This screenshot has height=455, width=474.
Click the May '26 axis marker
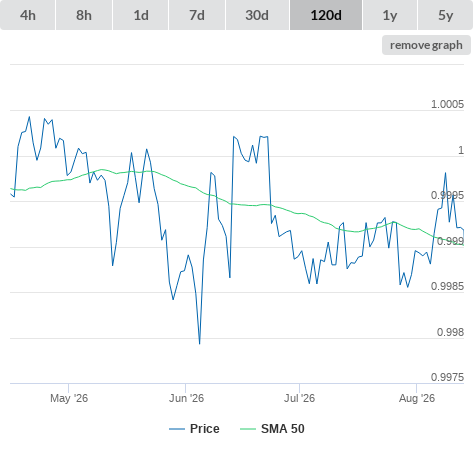point(69,398)
